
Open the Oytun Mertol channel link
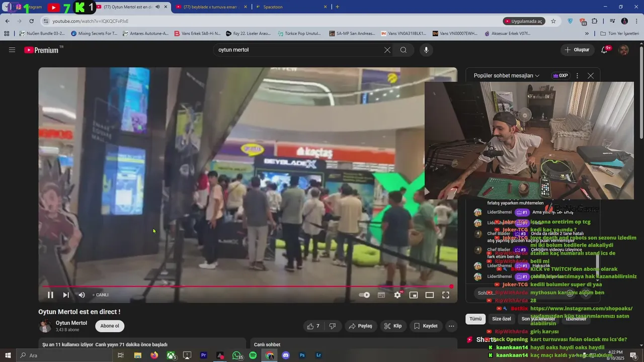pos(71,323)
